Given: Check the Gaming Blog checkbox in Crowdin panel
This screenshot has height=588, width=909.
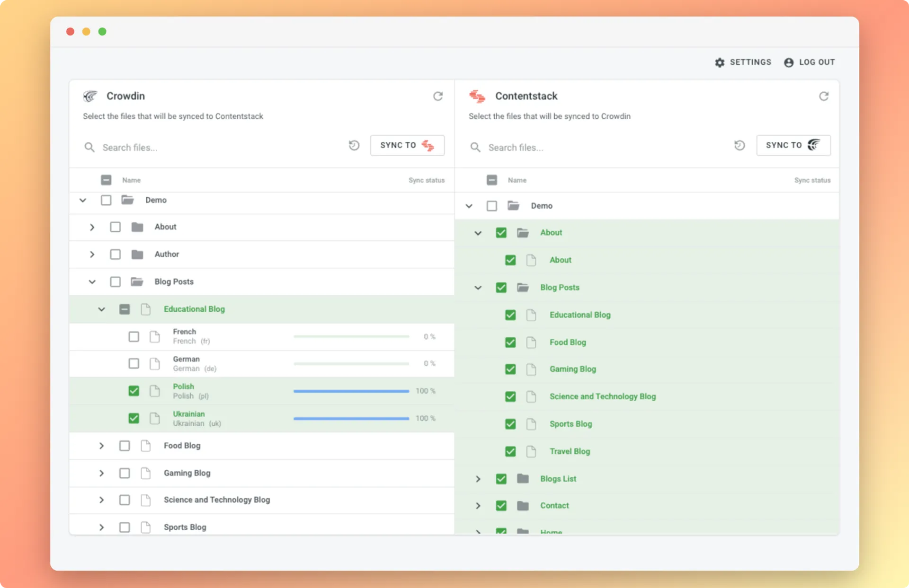Looking at the screenshot, I should click(125, 473).
